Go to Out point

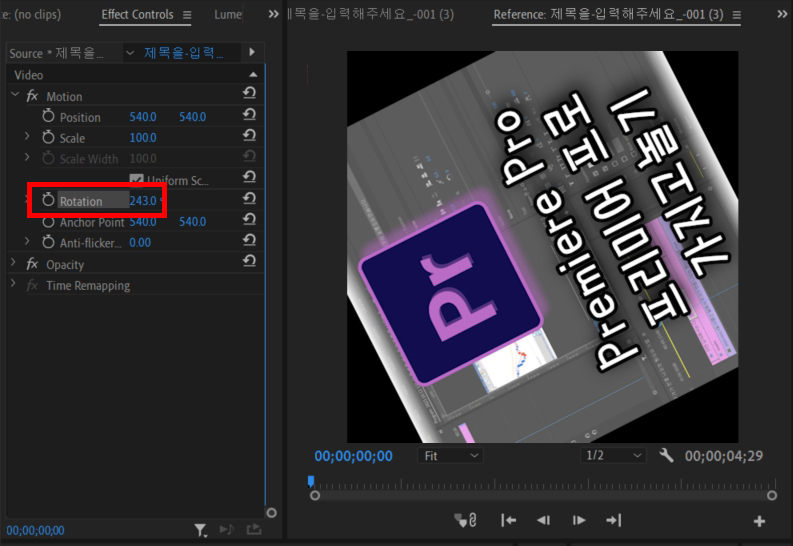(x=613, y=520)
